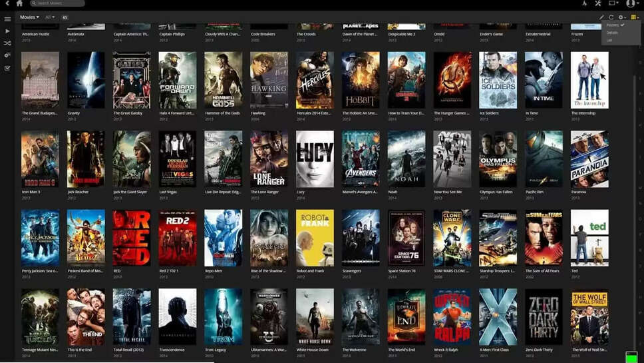
Task: Click the Search Movies field
Action: [57, 3]
